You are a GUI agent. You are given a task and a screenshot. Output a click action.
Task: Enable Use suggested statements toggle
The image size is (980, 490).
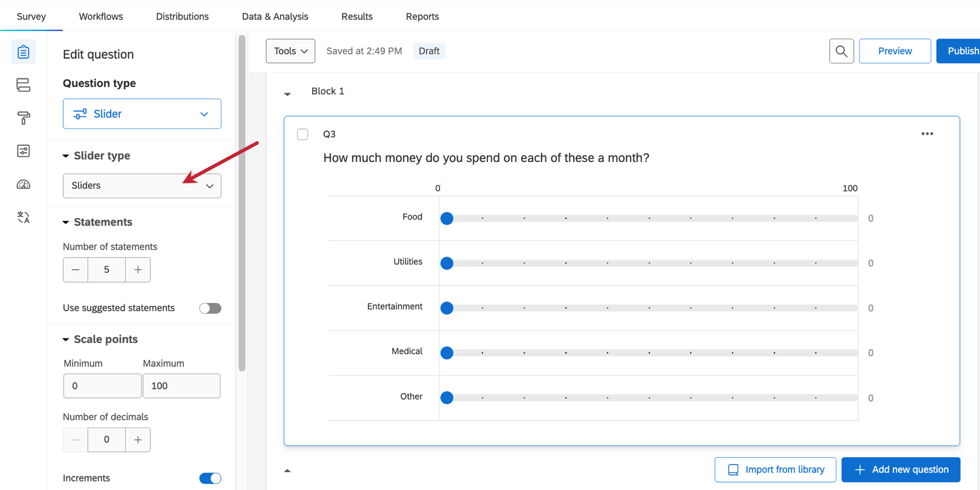tap(210, 308)
